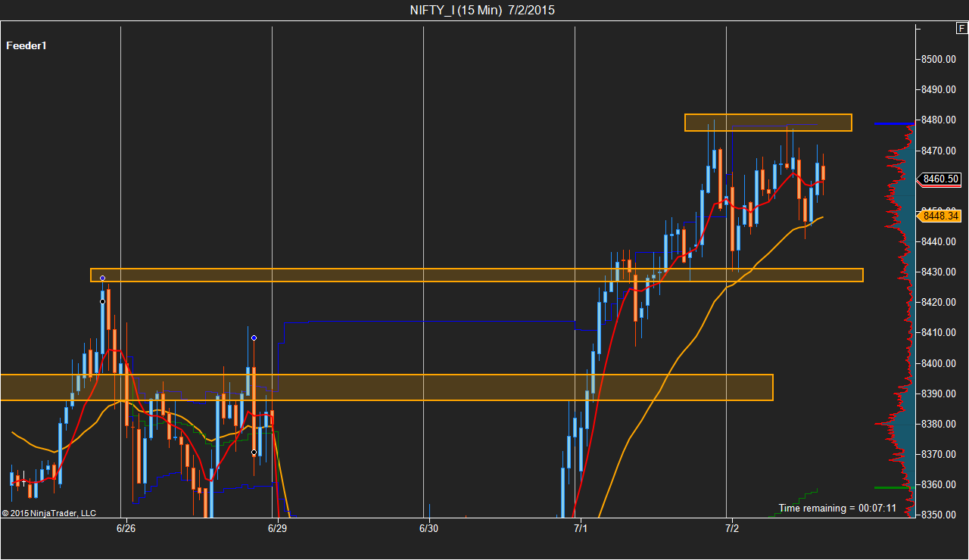Click the 8420.00 price axis label
The height and width of the screenshot is (560, 969).
(939, 302)
